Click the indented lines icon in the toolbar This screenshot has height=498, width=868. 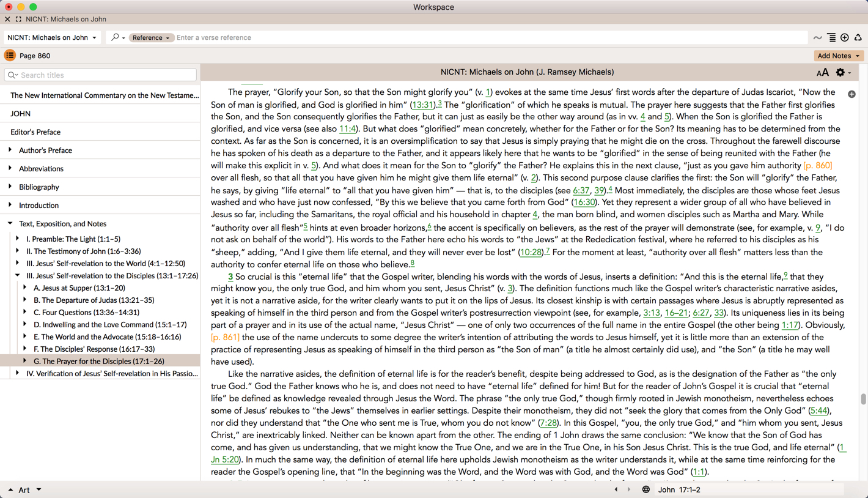pos(831,38)
